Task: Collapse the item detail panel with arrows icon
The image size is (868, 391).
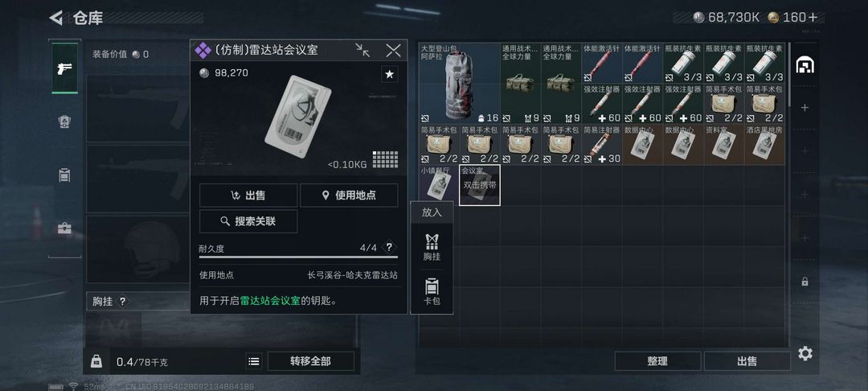Action: (363, 51)
